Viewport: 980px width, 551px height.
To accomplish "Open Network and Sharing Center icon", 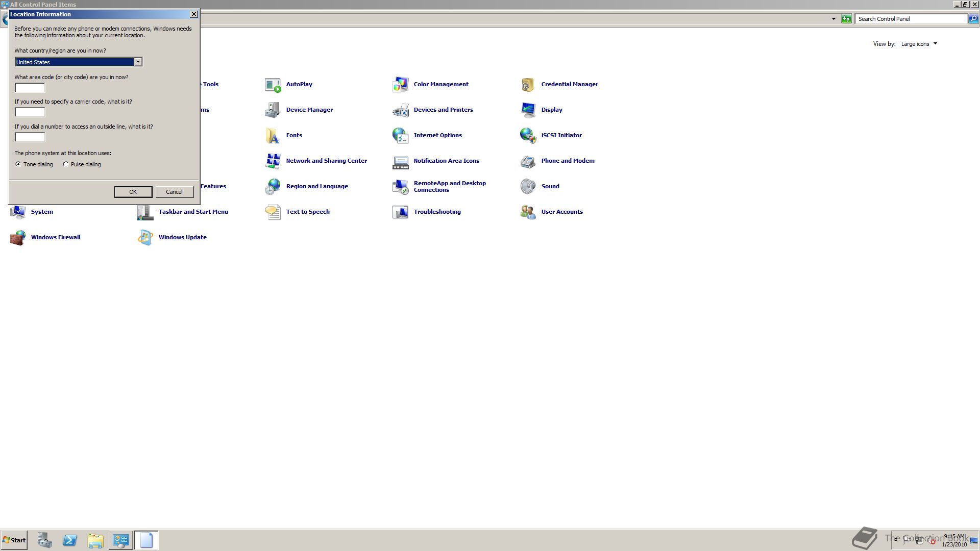I will (273, 161).
